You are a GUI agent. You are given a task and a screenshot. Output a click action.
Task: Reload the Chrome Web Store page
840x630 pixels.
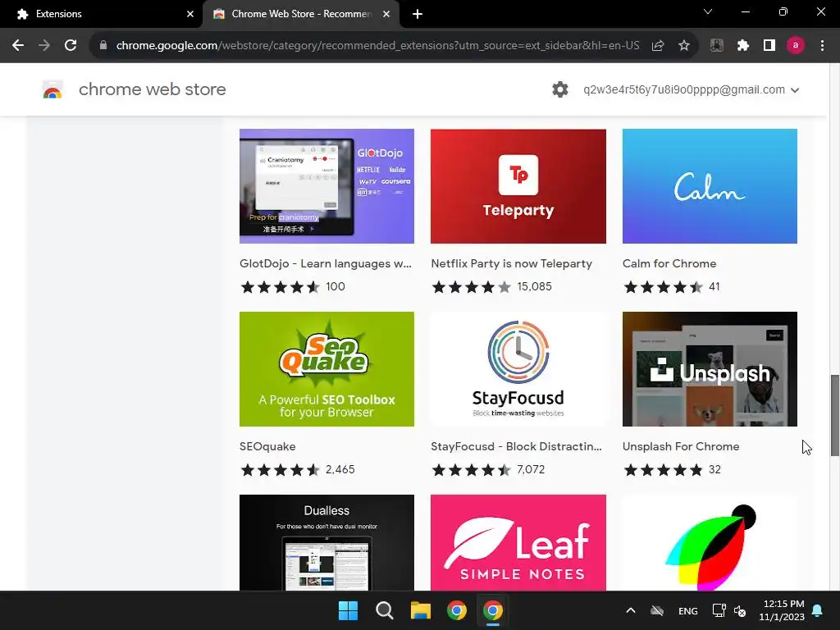71,46
